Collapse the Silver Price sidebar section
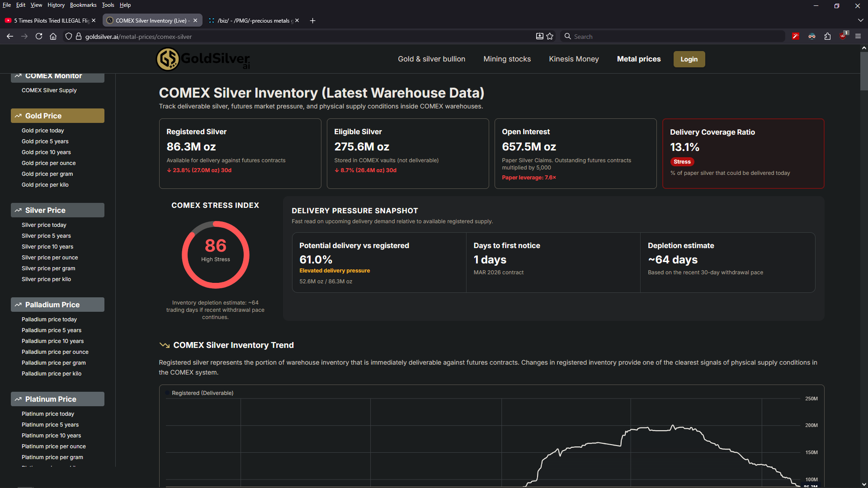 tap(57, 210)
